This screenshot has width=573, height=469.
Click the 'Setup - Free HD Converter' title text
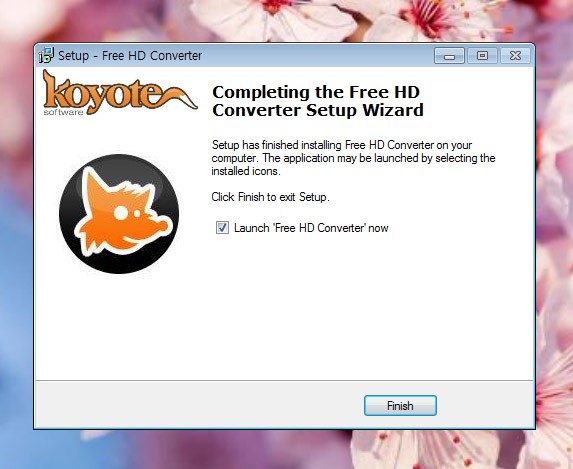pos(130,56)
